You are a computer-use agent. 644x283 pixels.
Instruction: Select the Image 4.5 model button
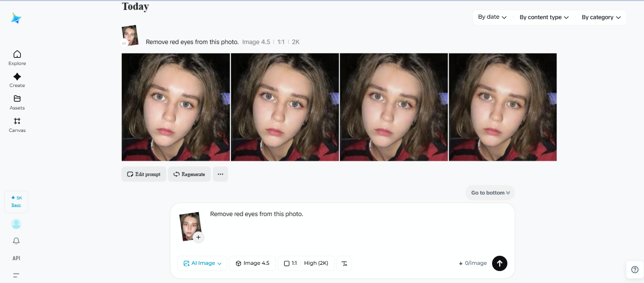click(x=252, y=263)
